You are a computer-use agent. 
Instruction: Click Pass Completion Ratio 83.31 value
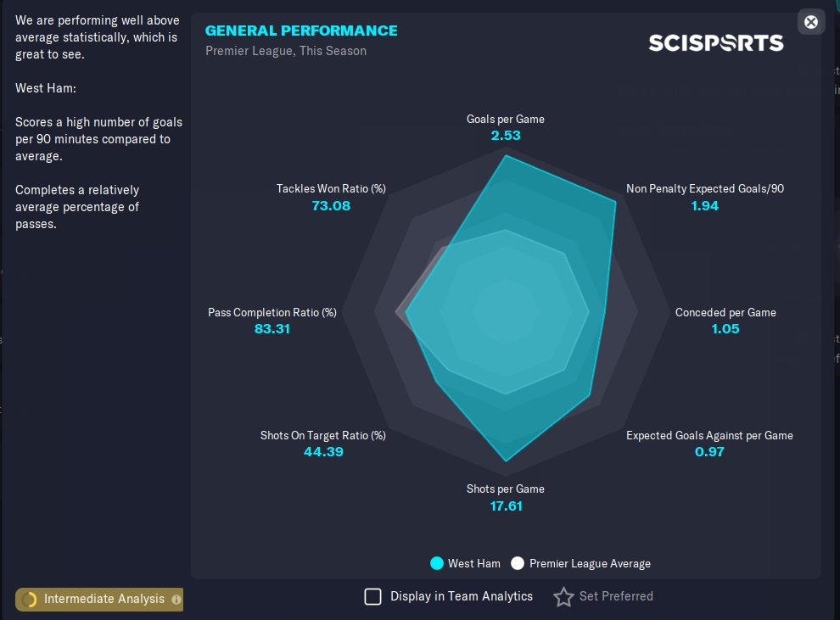tap(272, 328)
